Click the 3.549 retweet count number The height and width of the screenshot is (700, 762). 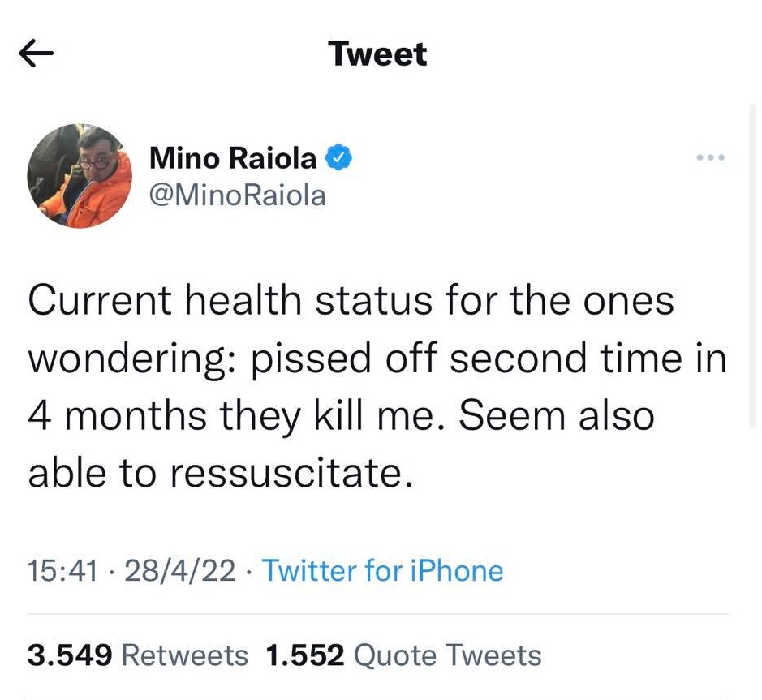coord(68,655)
